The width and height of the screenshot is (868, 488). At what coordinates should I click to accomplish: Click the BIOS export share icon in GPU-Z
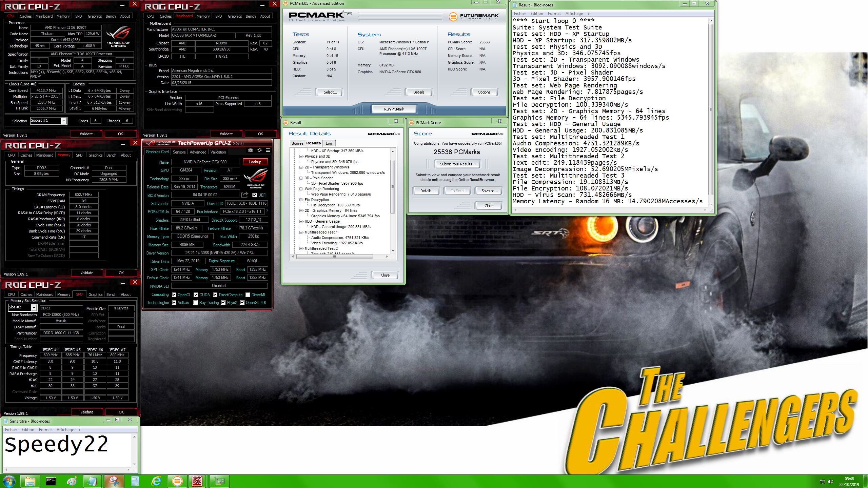pyautogui.click(x=244, y=195)
